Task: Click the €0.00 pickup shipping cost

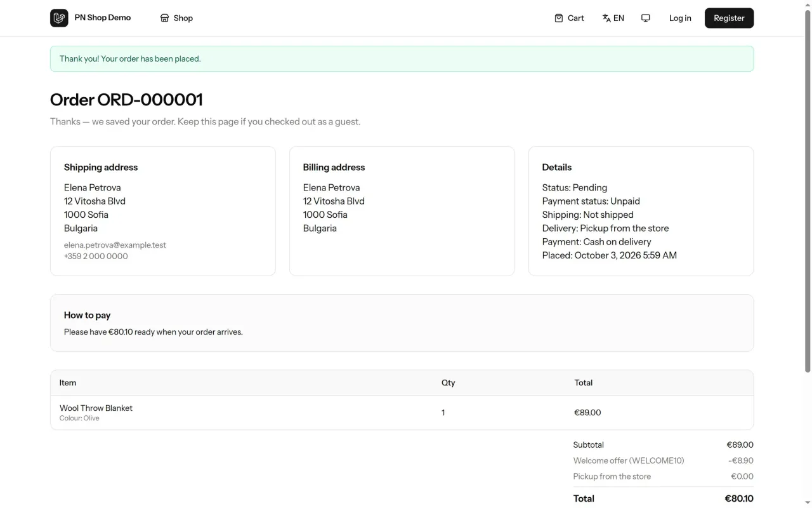Action: coord(742,477)
